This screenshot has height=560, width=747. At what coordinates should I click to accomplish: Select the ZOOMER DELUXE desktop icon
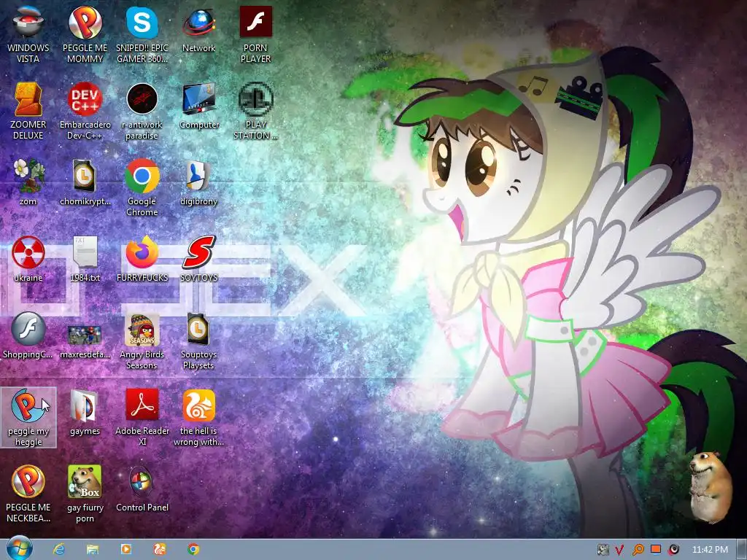[28, 111]
